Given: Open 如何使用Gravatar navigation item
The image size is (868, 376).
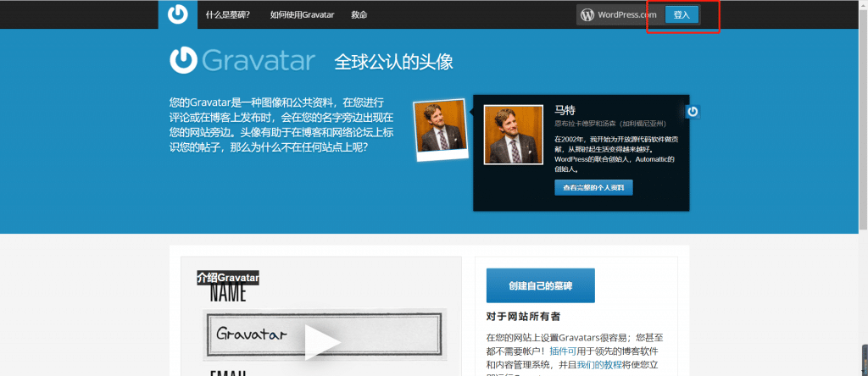Looking at the screenshot, I should point(302,15).
